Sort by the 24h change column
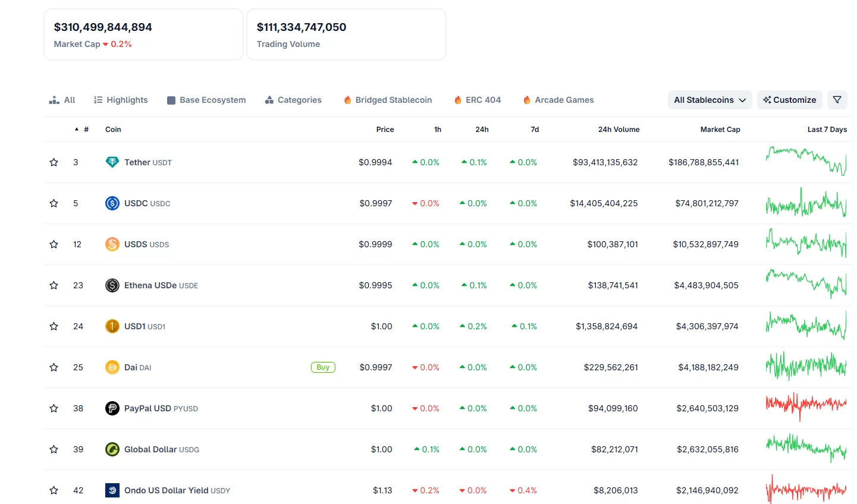857x504 pixels. 482,129
